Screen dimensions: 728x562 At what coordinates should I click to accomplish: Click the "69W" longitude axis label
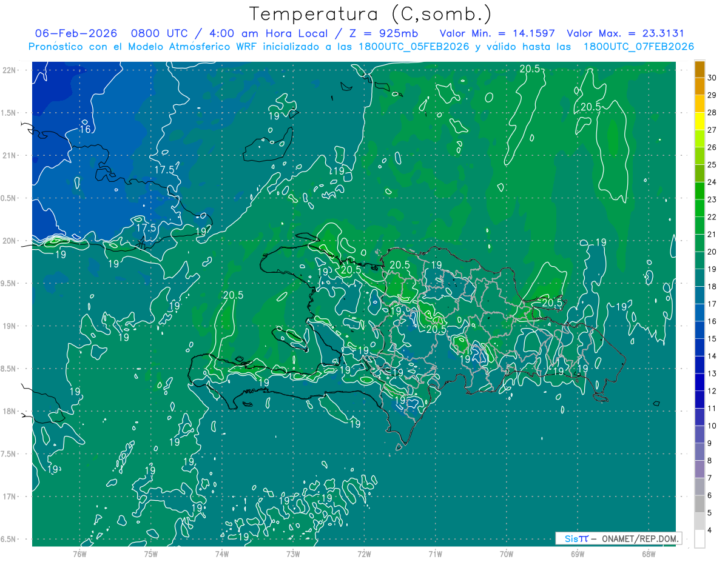click(x=577, y=554)
